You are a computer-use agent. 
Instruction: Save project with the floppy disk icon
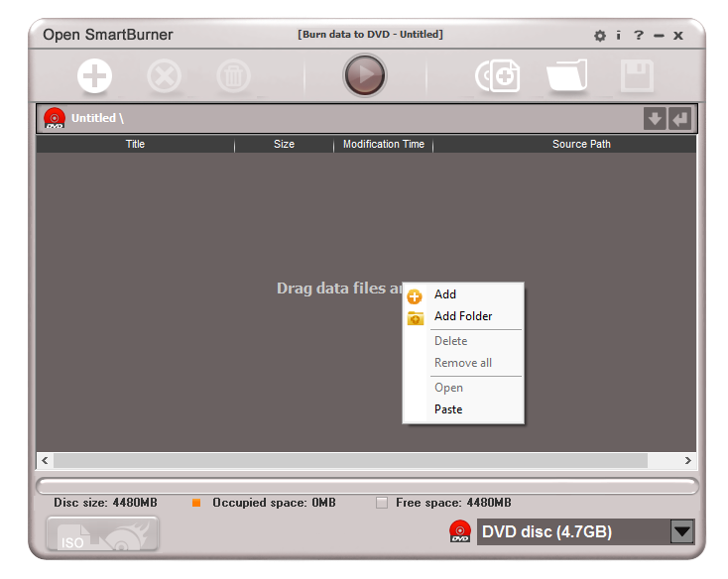[x=637, y=75]
